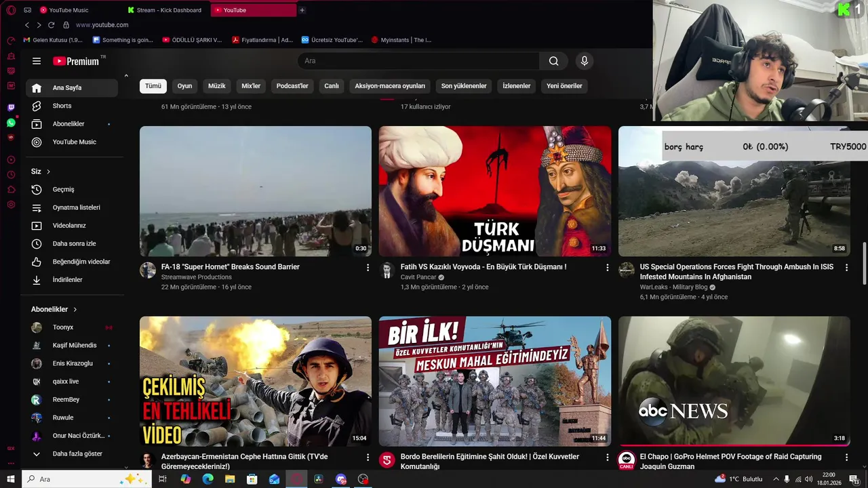
Task: Open more options for the FA-18 Super Hornet video
Action: click(368, 268)
